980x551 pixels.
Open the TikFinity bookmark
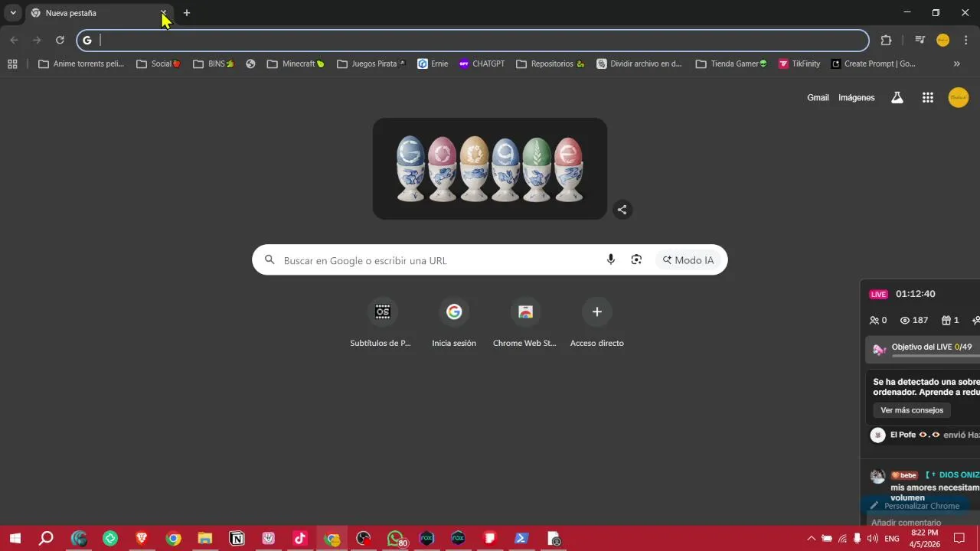[799, 64]
